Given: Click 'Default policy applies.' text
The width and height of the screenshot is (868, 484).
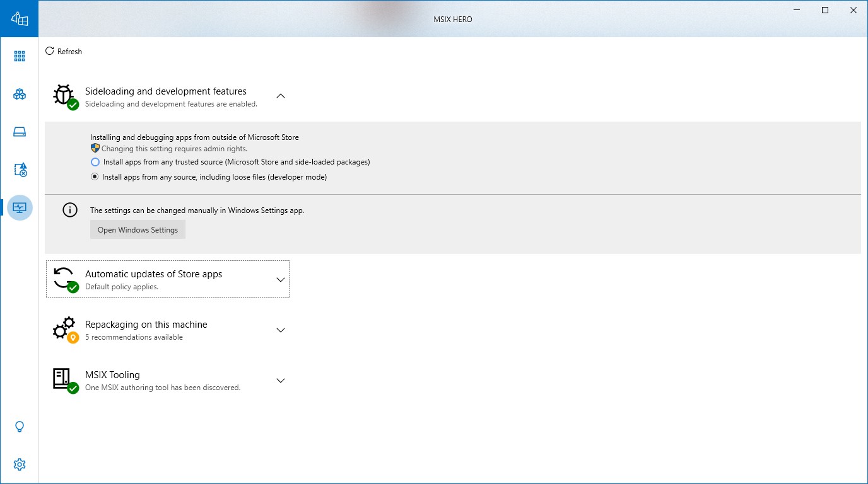Looking at the screenshot, I should (x=122, y=287).
